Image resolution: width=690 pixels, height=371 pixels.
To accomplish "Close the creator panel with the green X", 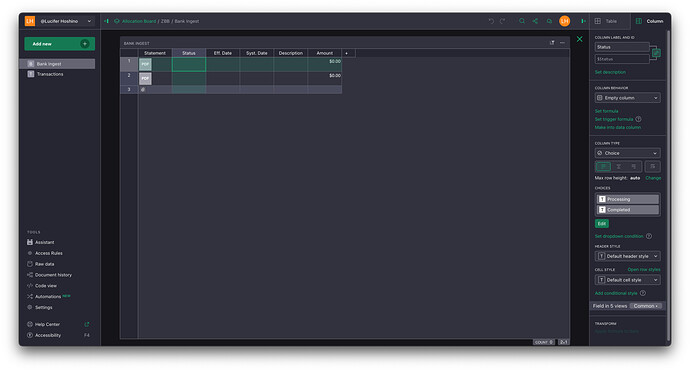I will pos(580,39).
